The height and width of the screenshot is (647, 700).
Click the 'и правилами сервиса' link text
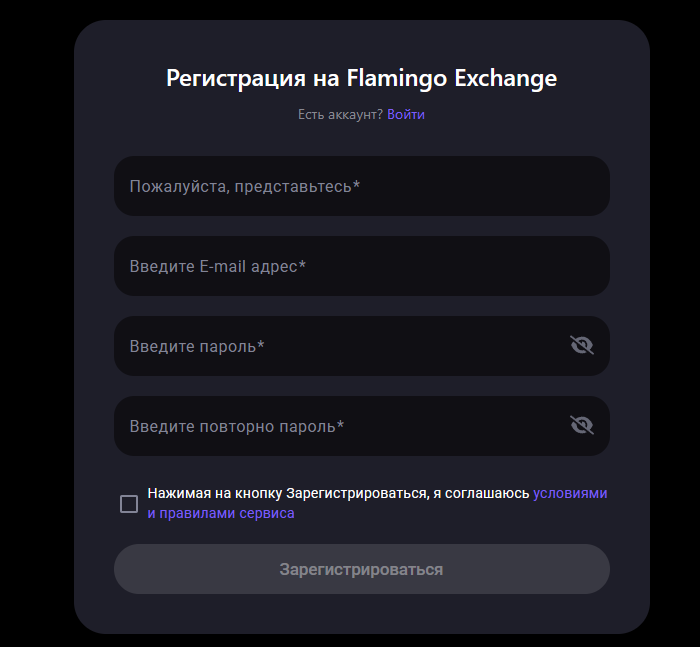click(x=221, y=513)
